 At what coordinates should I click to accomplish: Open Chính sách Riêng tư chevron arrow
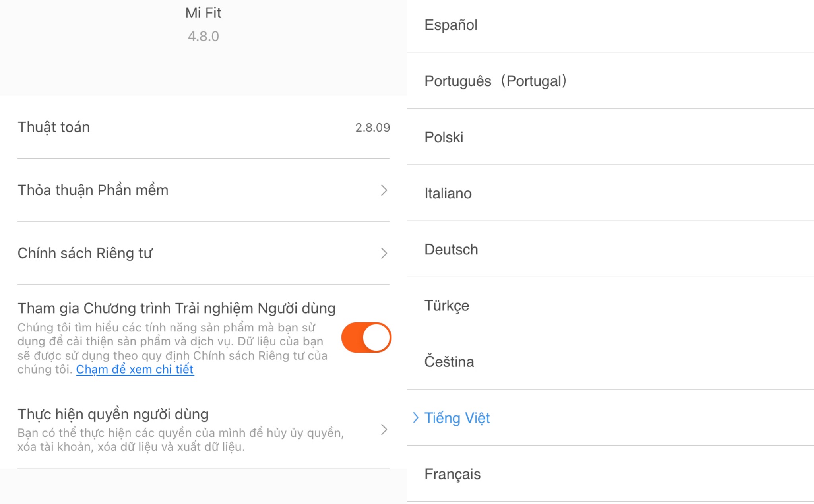point(384,253)
